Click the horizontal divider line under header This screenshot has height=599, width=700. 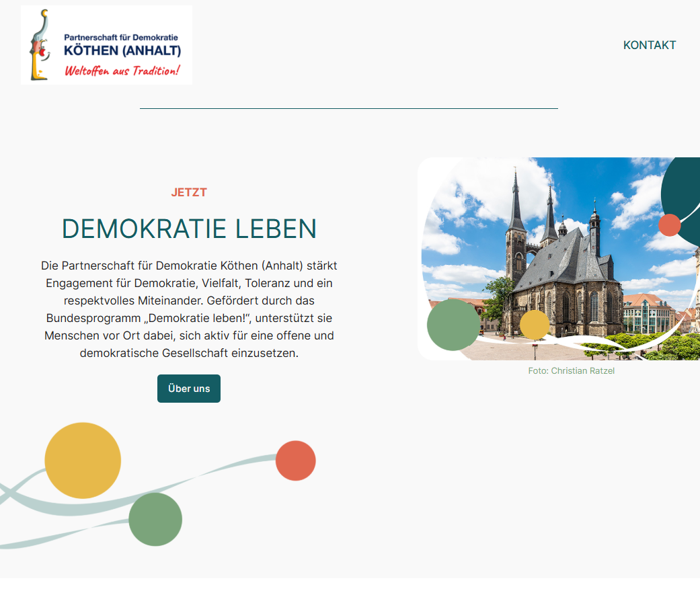point(349,108)
